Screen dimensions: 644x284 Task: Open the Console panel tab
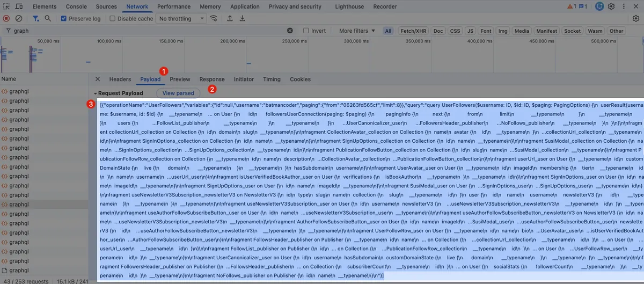click(76, 6)
